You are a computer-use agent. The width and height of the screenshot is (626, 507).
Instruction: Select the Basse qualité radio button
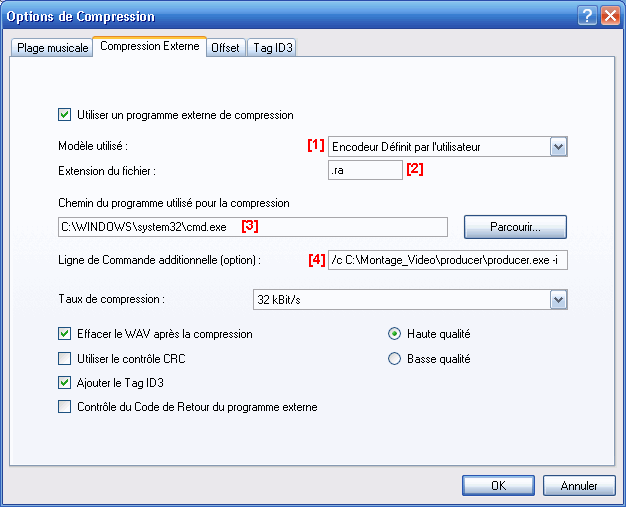coord(394,358)
